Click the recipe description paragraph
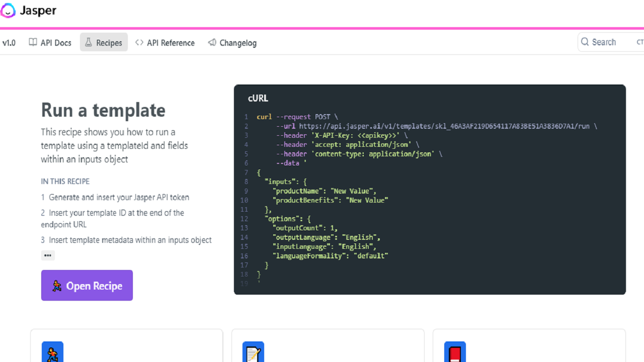 pyautogui.click(x=115, y=146)
